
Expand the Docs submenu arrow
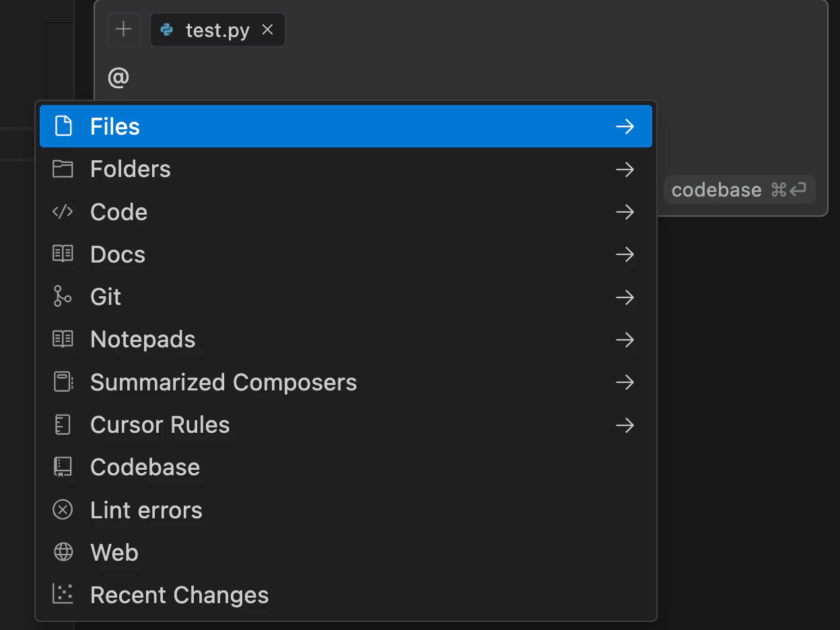[x=625, y=254]
